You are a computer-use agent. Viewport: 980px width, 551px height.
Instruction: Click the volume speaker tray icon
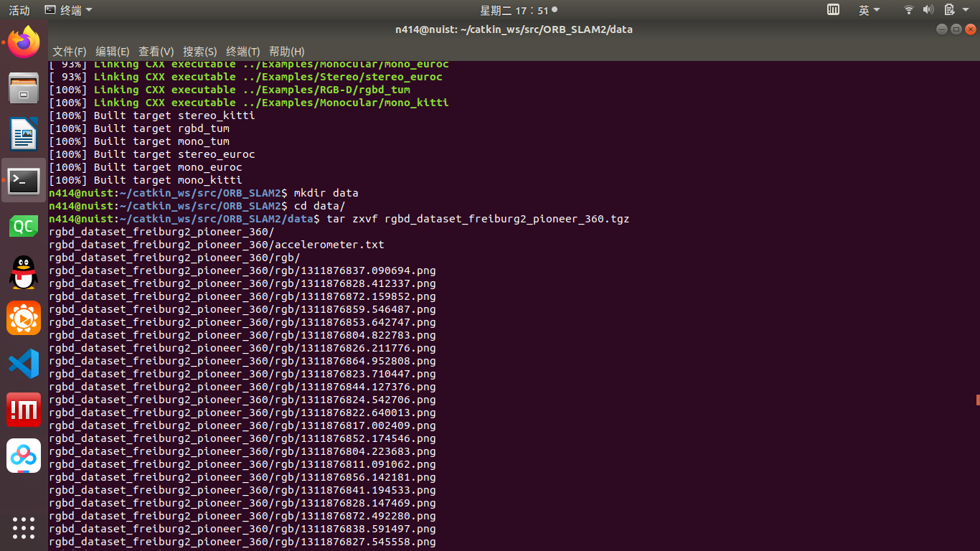point(928,10)
